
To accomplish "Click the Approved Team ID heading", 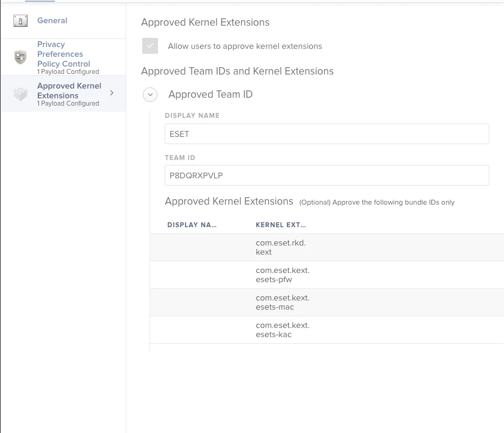I will [x=211, y=94].
